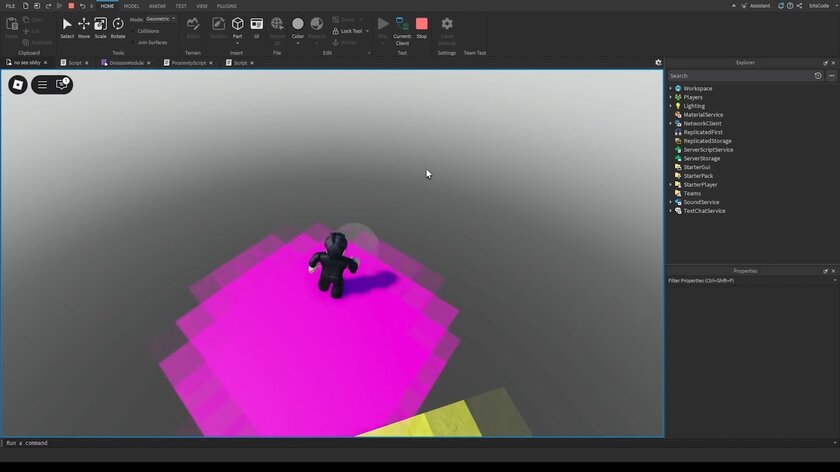This screenshot has width=840, height=472.
Task: Click the share icon in the top bar
Action: click(x=799, y=6)
